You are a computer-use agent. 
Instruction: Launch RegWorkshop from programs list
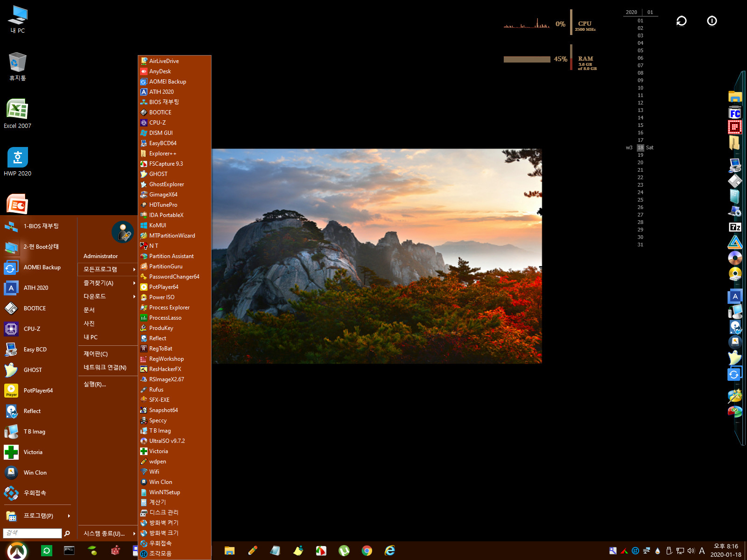coord(175,359)
